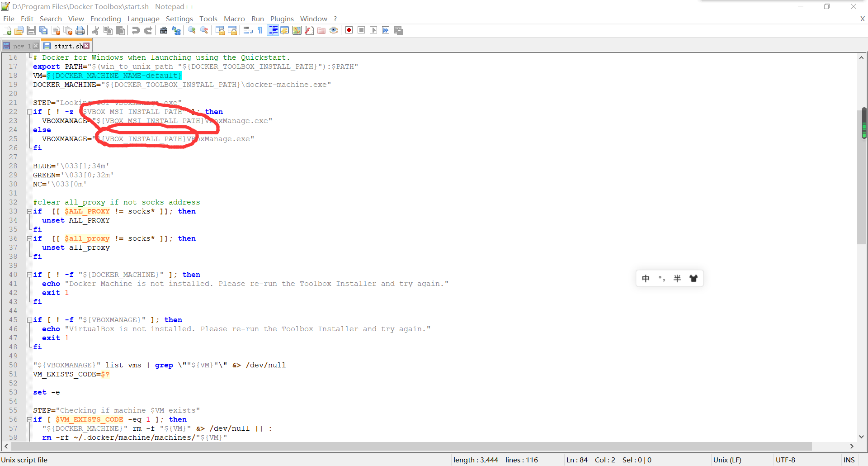Open the View menu
The image size is (868, 466).
pos(76,19)
